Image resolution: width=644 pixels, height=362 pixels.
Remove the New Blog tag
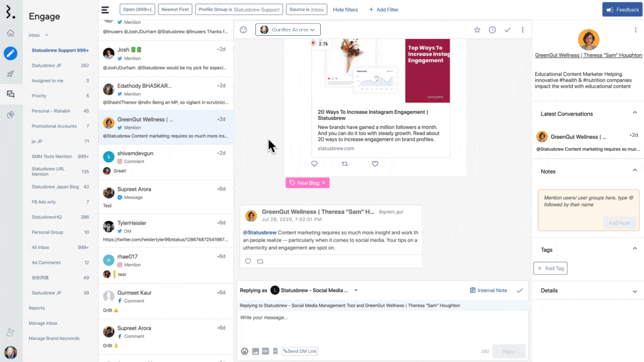point(324,183)
